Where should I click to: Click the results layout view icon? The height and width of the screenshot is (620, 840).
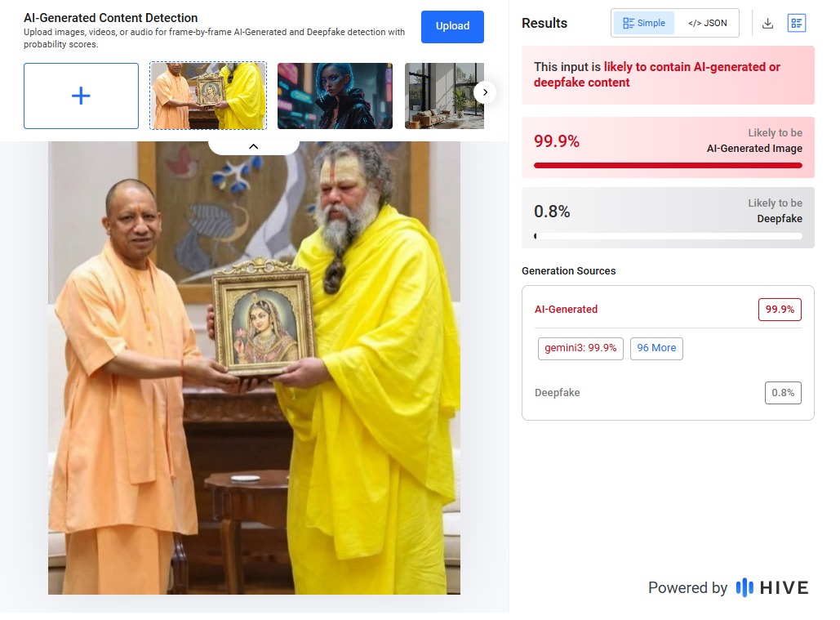(797, 24)
